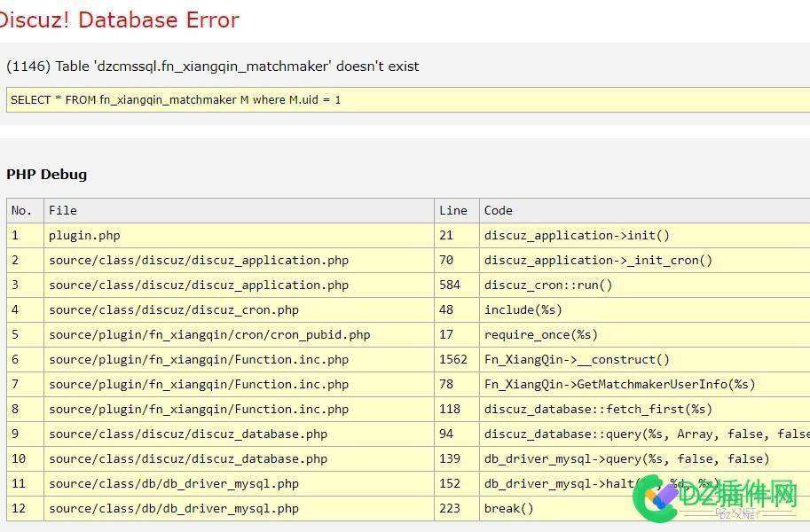Click line number 1562 cell

(x=453, y=360)
